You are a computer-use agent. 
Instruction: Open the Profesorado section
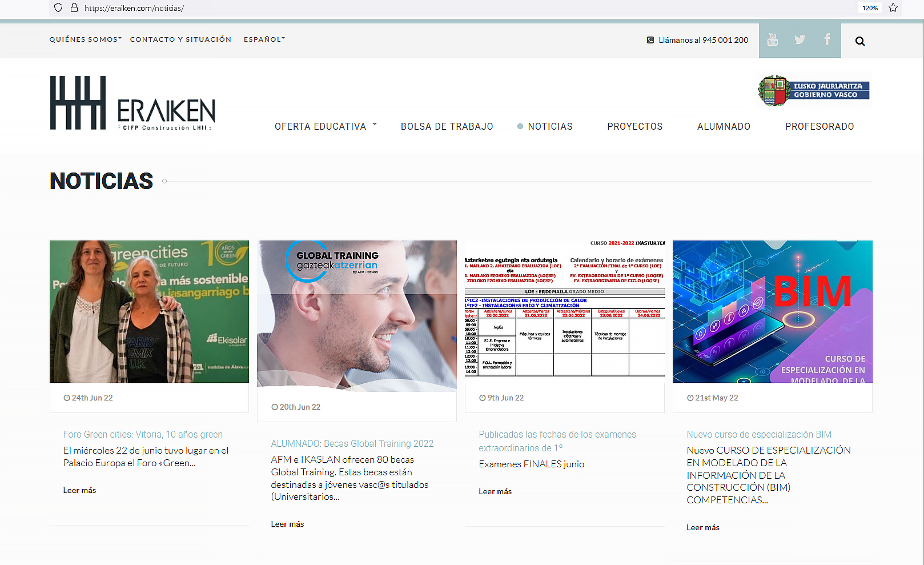(819, 126)
